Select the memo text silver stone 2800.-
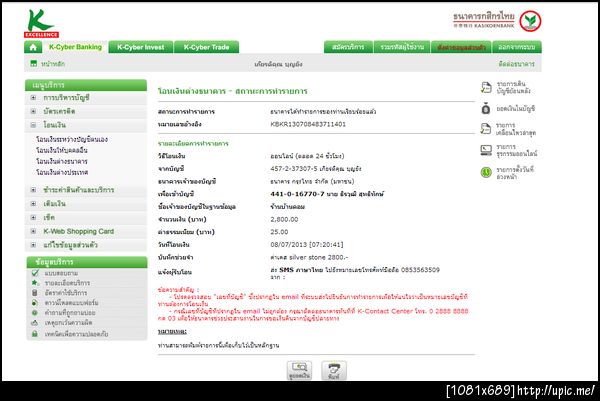This screenshot has width=600, height=401. coord(319,257)
